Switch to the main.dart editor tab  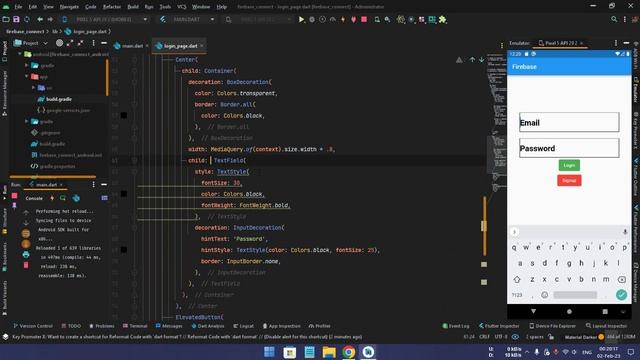tap(131, 46)
